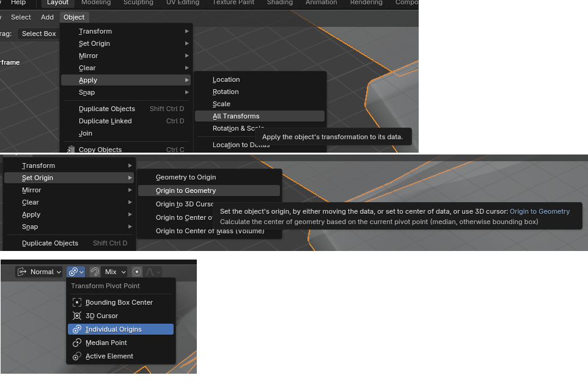The image size is (588, 389).
Task: Switch to the Shading workspace tab
Action: pyautogui.click(x=280, y=2)
